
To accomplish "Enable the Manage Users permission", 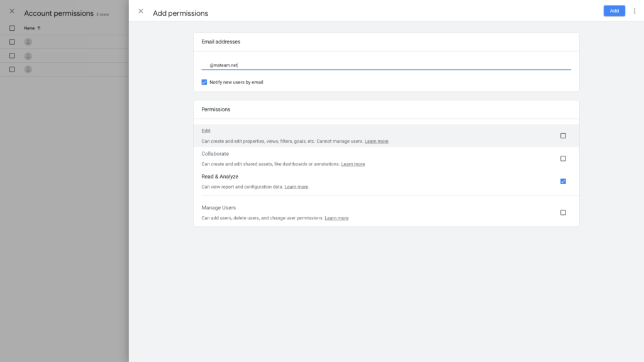I will 563,212.
